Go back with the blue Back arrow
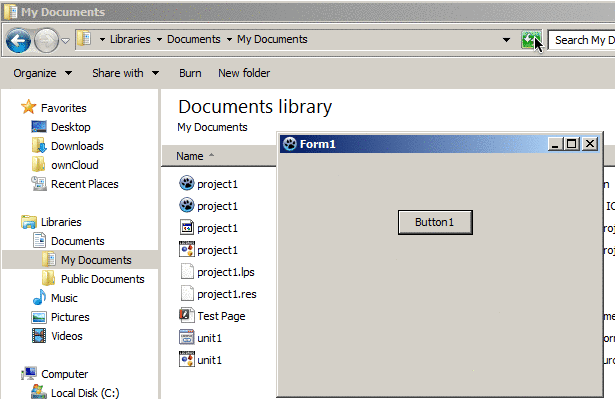Screen dimensions: 615x399 [18, 40]
